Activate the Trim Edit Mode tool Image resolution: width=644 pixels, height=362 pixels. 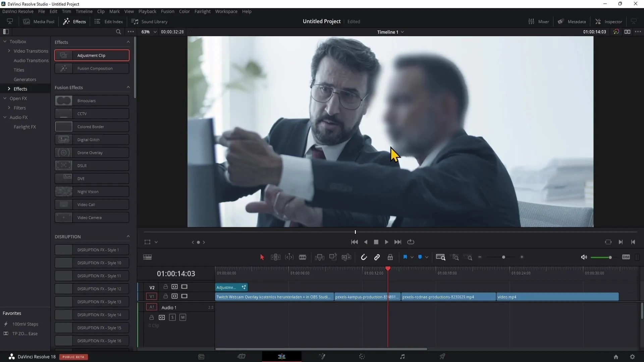[275, 257]
